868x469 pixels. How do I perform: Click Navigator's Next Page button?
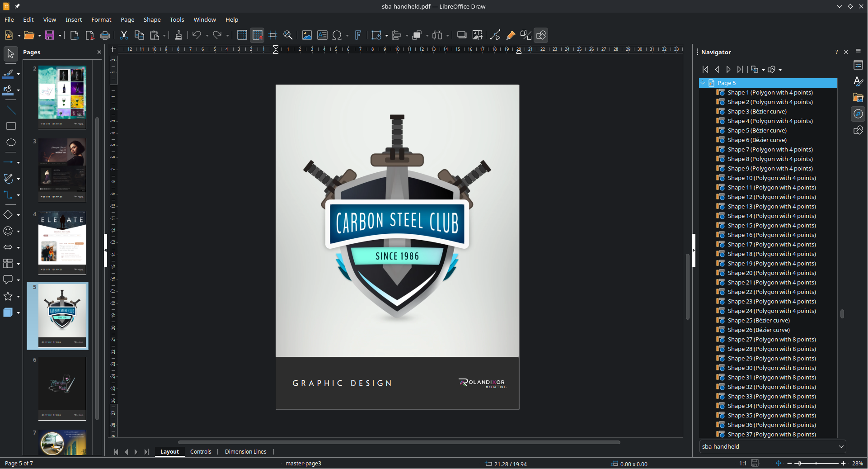pyautogui.click(x=728, y=69)
